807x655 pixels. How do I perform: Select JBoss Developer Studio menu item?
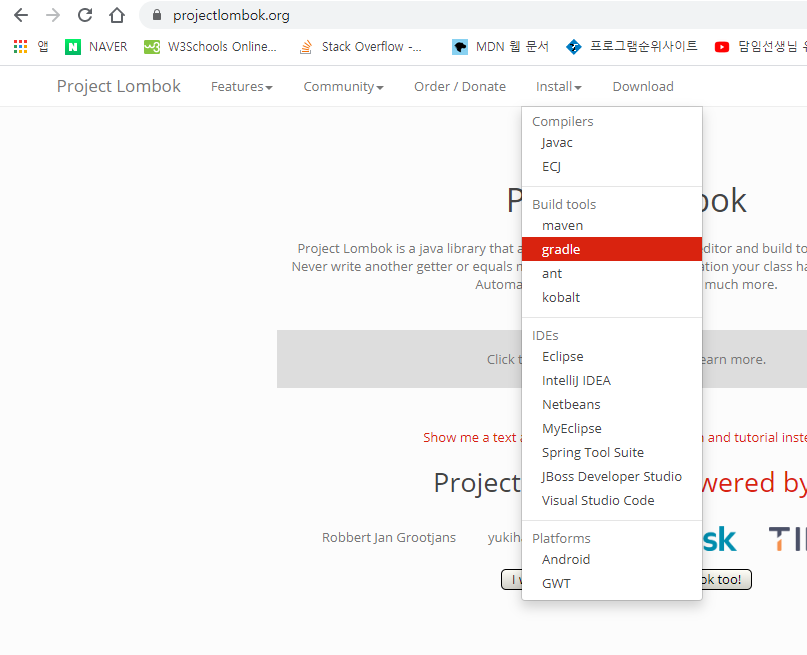pyautogui.click(x=612, y=476)
